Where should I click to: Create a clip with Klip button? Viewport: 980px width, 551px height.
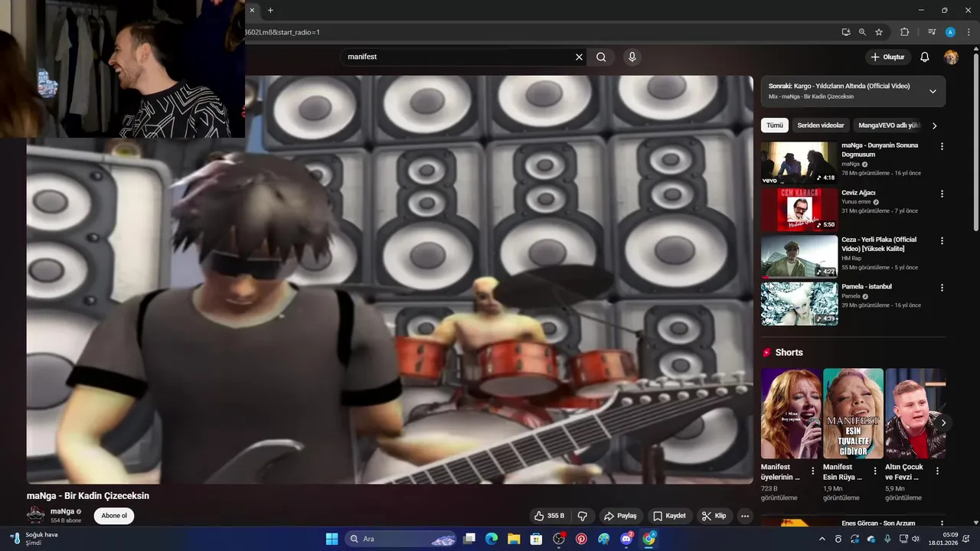(714, 516)
